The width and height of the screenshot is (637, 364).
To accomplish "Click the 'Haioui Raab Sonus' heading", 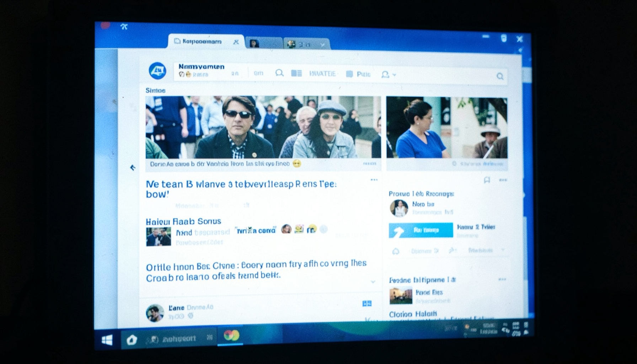I will click(183, 221).
